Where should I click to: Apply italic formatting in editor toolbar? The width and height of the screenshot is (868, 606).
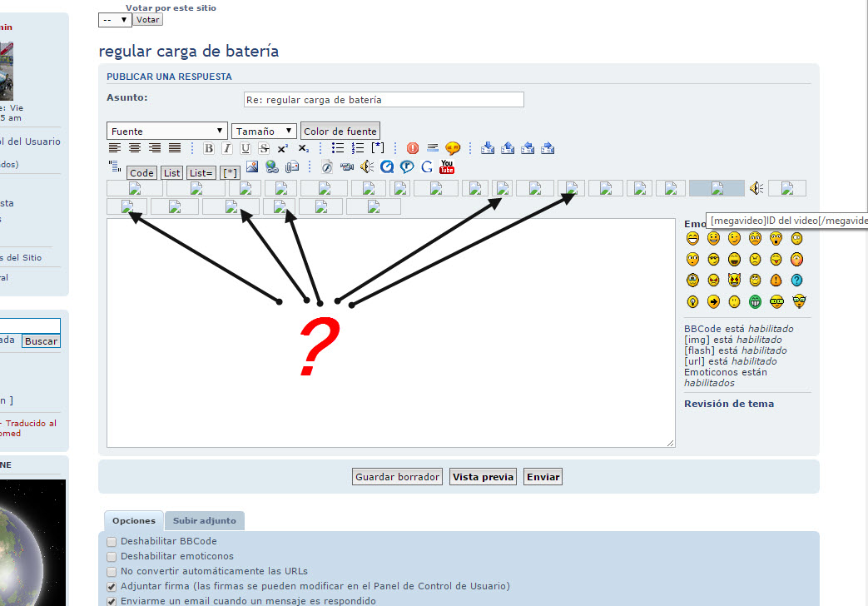coord(226,148)
